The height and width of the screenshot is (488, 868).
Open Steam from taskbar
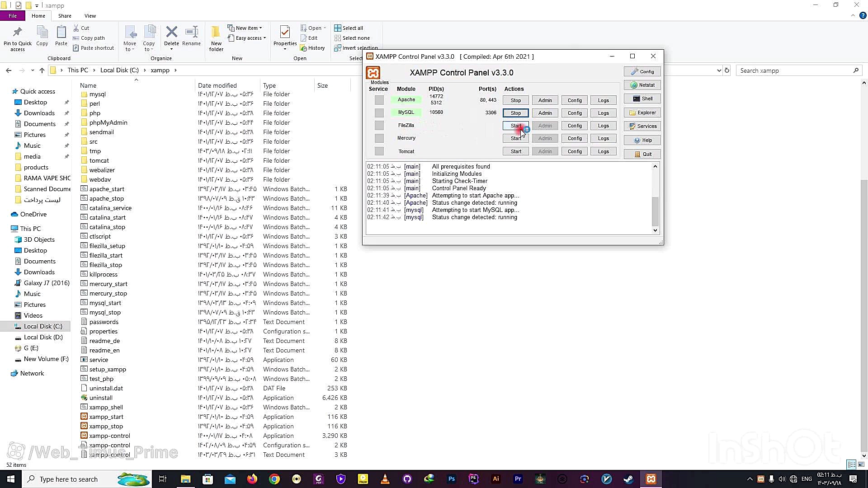[628, 479]
